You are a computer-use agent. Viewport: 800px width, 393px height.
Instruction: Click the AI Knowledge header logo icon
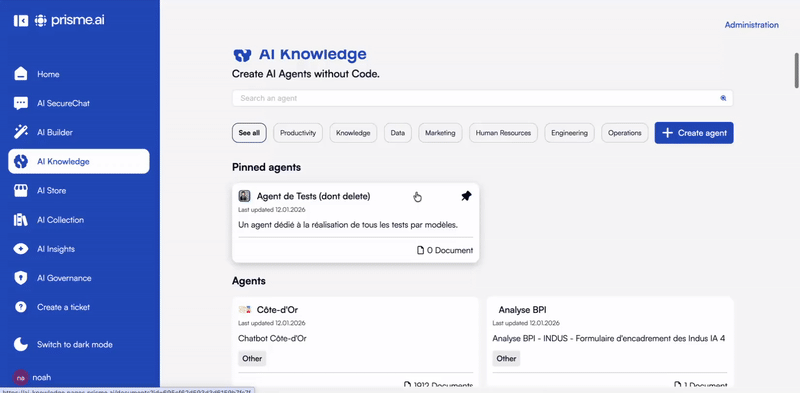pos(242,55)
